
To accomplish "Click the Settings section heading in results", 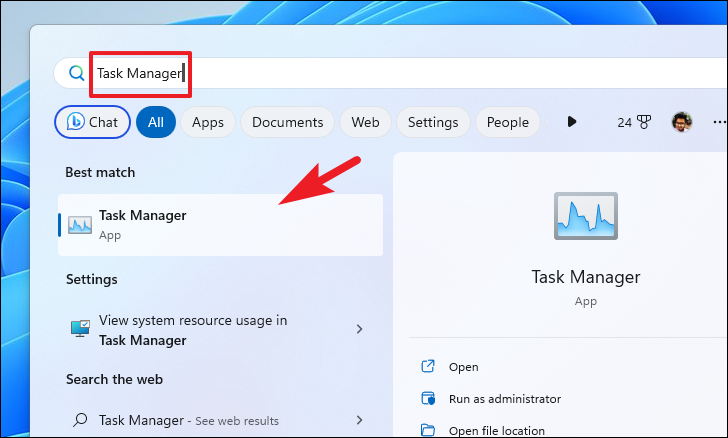I will click(91, 279).
